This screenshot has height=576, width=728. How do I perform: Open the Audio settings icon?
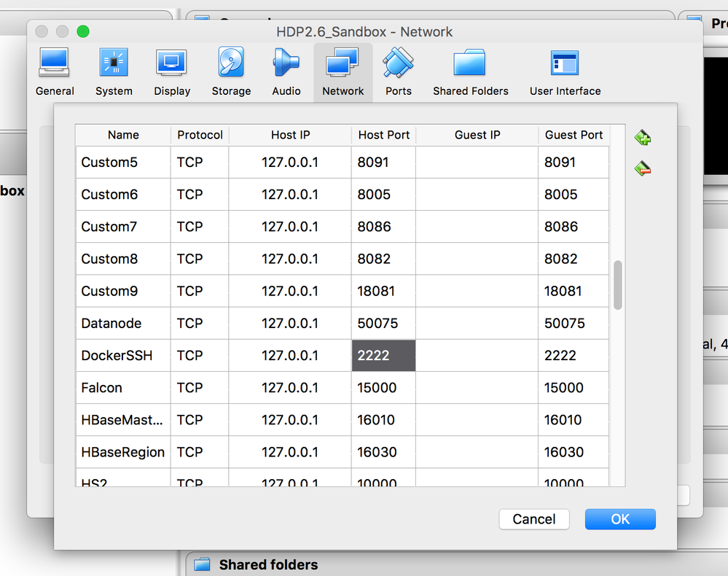[286, 72]
